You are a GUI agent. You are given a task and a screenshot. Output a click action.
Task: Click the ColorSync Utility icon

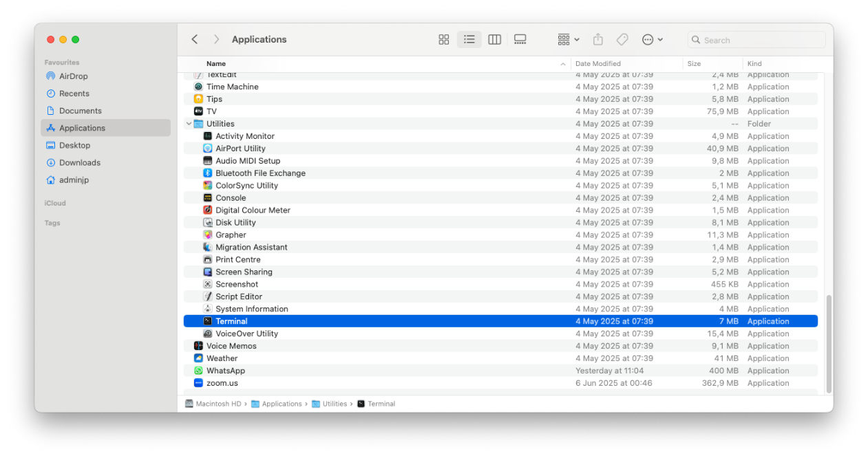tap(208, 186)
